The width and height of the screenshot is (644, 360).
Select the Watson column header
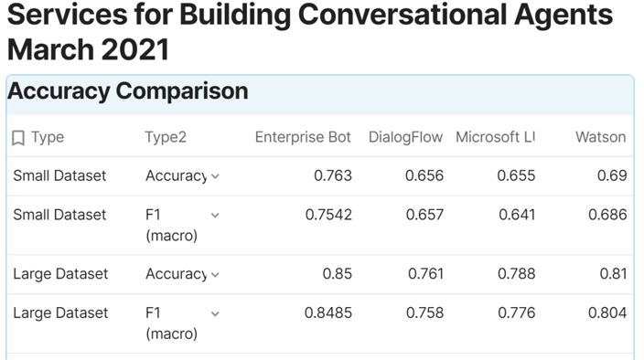pyautogui.click(x=600, y=137)
